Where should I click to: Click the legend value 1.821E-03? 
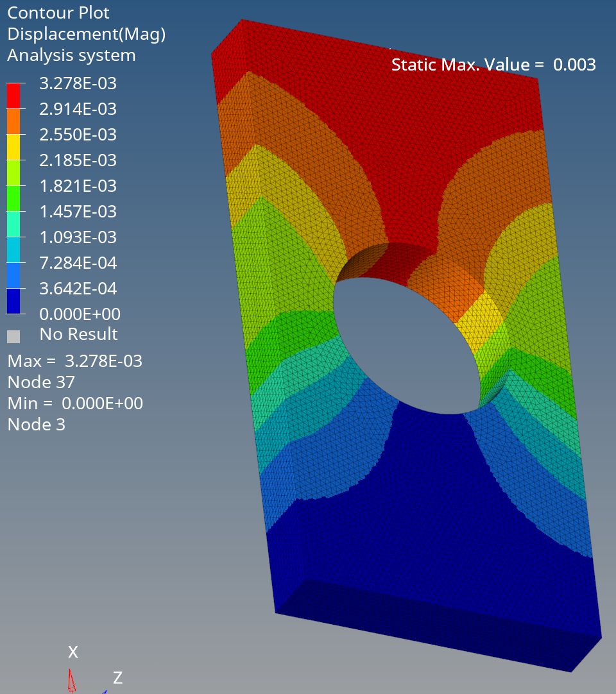pyautogui.click(x=78, y=186)
